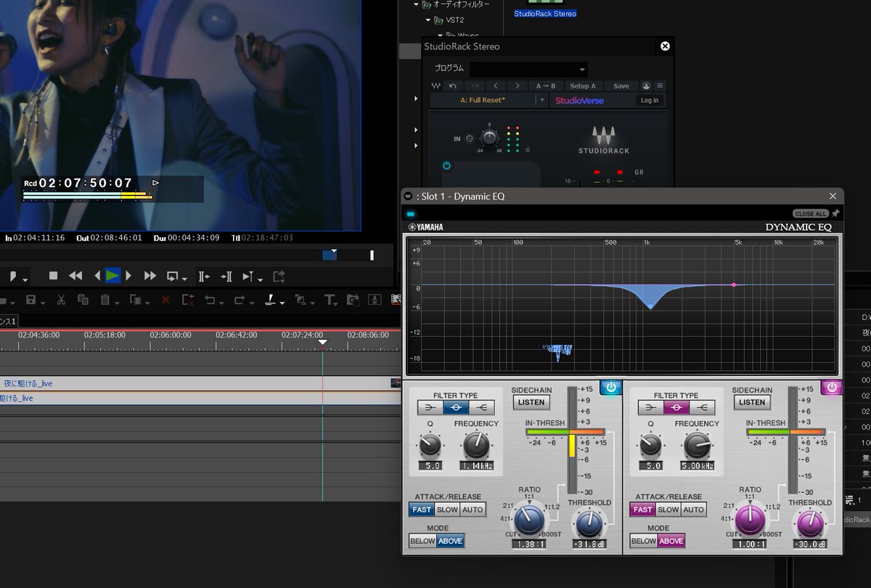Click the ripple delete icon
The height and width of the screenshot is (588, 871).
tap(187, 300)
